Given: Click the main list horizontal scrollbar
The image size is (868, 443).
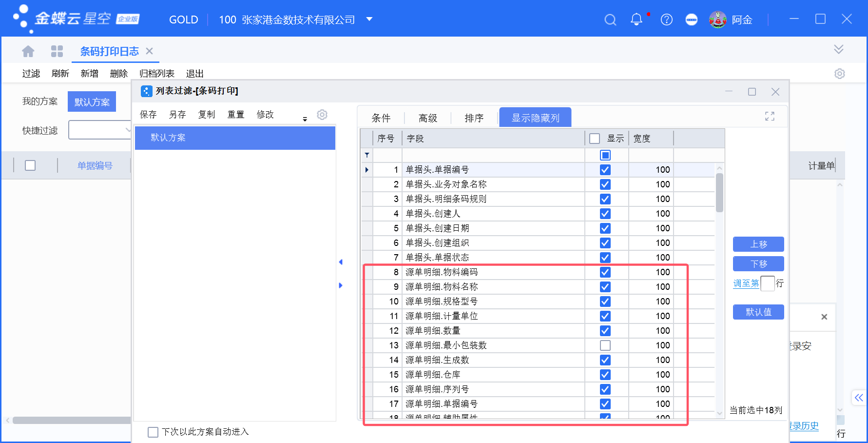Looking at the screenshot, I should pos(72,420).
